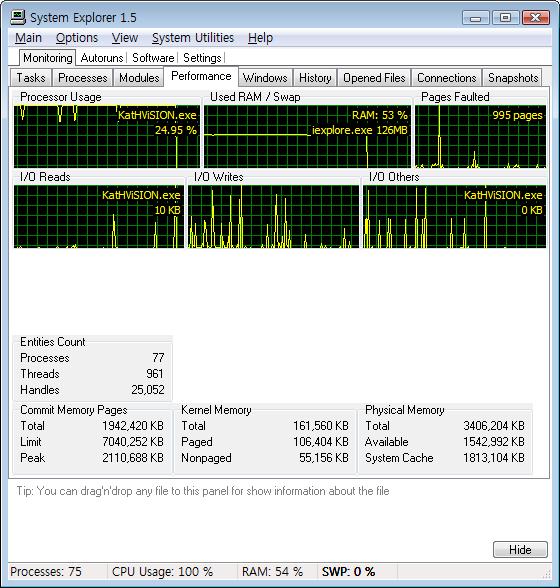Switch to the Autoruns section
This screenshot has width=560, height=588.
click(x=102, y=58)
